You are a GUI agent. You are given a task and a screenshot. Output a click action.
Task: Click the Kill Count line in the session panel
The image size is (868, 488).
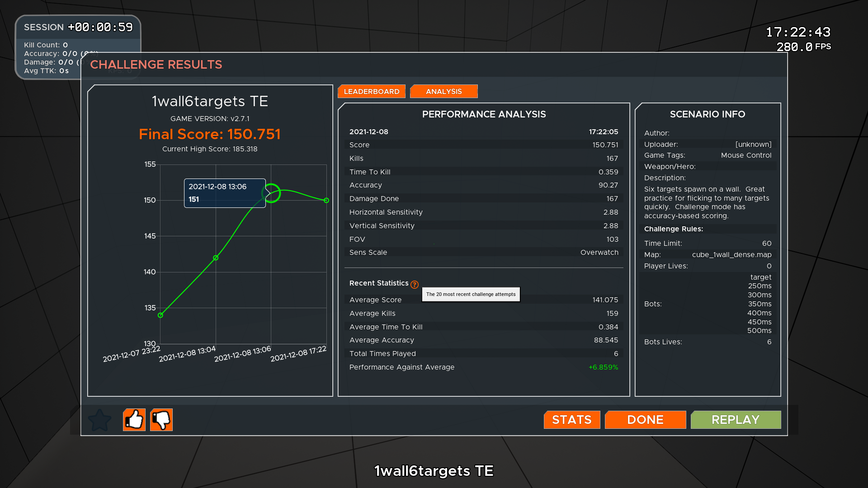(46, 45)
